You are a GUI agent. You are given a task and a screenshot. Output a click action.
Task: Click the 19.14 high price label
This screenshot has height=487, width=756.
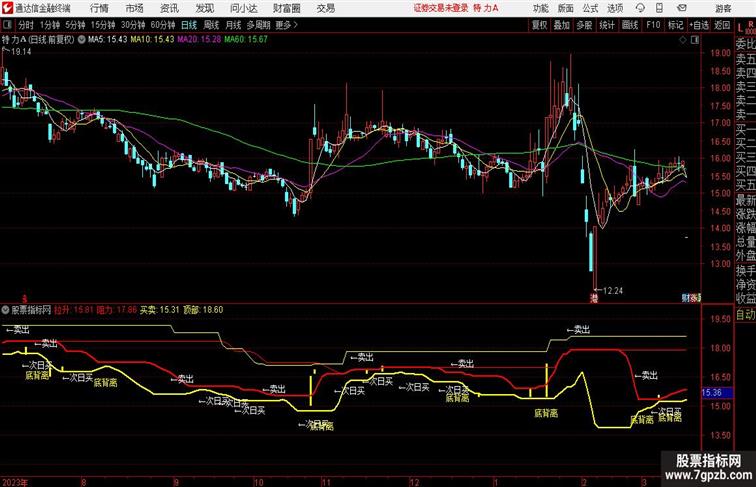(x=21, y=52)
